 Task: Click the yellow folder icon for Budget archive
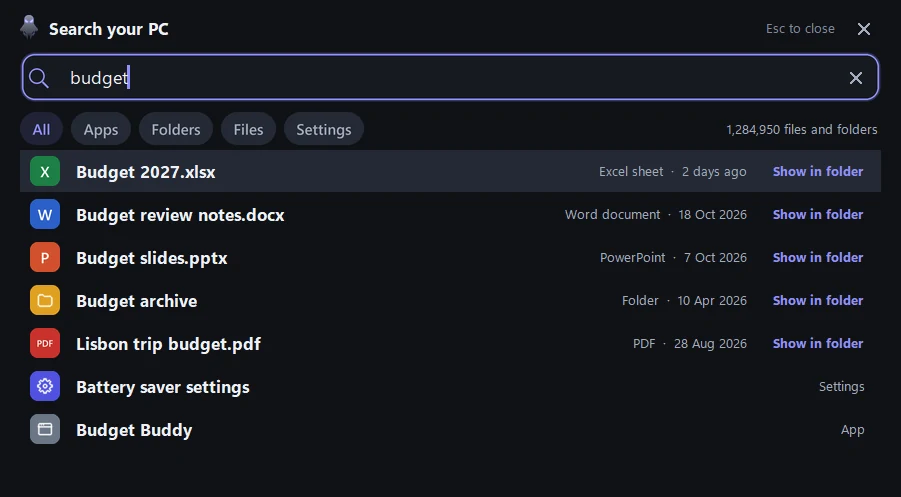pyautogui.click(x=45, y=300)
